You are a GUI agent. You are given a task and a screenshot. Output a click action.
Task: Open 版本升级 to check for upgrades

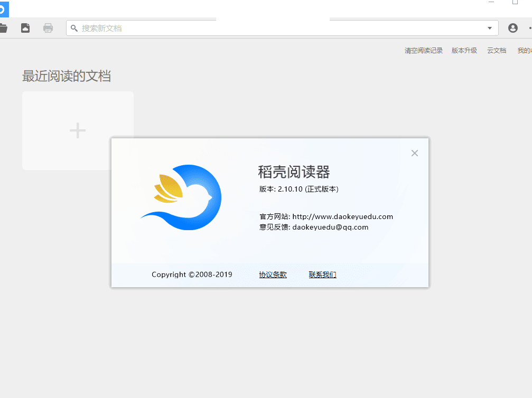click(464, 50)
